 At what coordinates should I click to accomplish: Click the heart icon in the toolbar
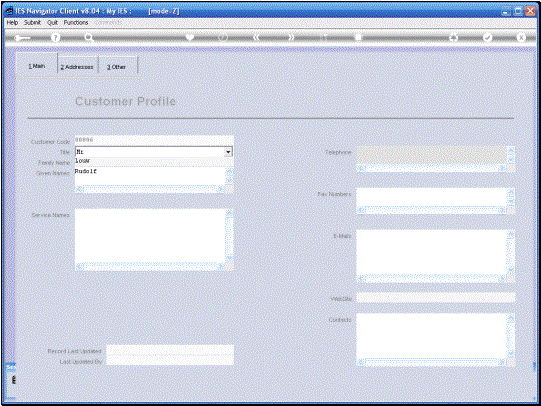click(x=189, y=37)
